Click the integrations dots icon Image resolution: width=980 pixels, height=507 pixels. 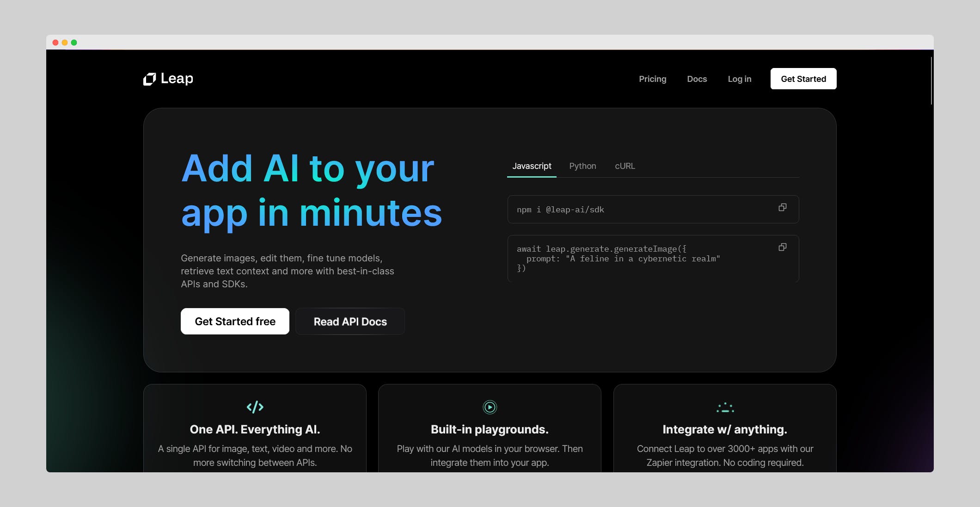click(x=725, y=408)
